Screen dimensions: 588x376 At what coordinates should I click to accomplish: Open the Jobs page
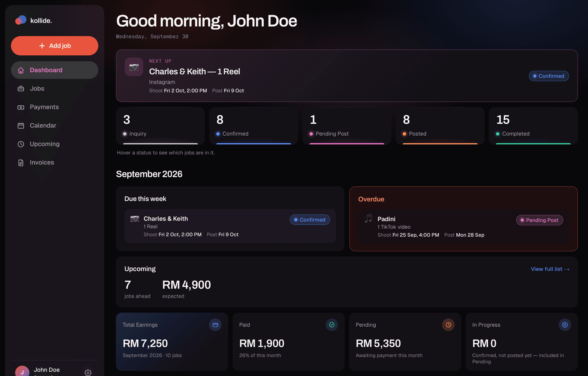55,88
